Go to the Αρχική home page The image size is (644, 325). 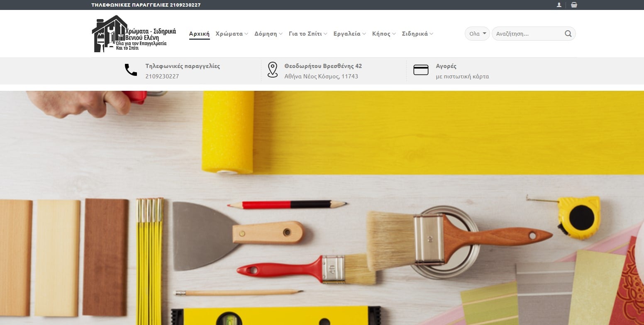(x=199, y=34)
